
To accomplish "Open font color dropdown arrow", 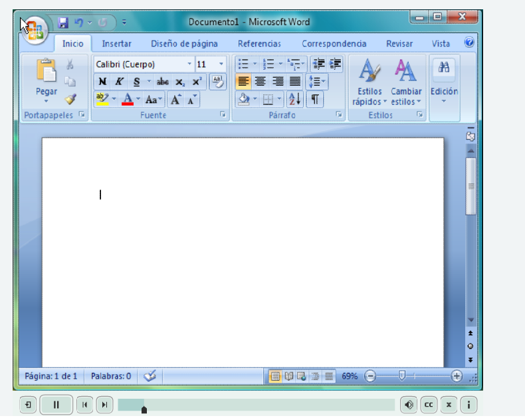I will (x=138, y=99).
